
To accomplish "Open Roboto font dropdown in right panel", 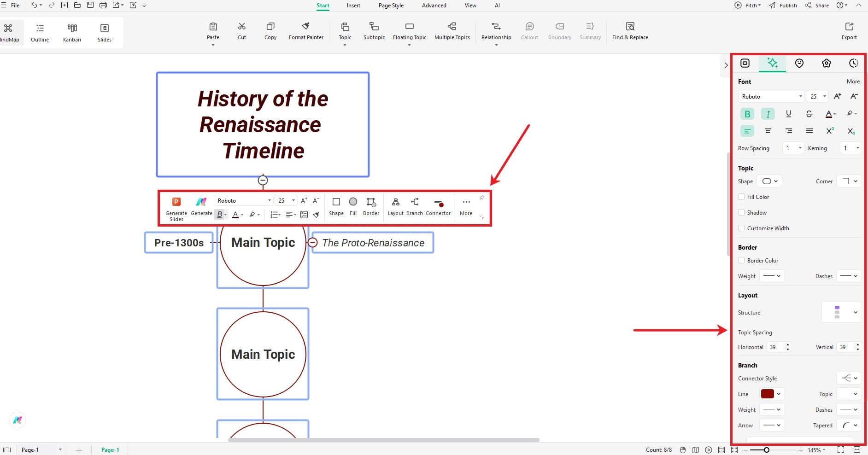I will click(x=771, y=96).
